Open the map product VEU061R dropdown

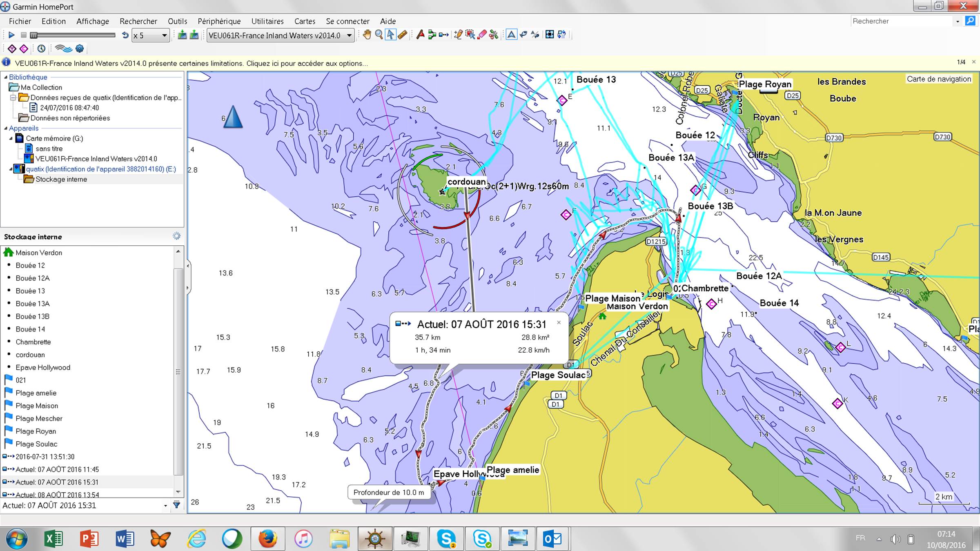click(280, 36)
